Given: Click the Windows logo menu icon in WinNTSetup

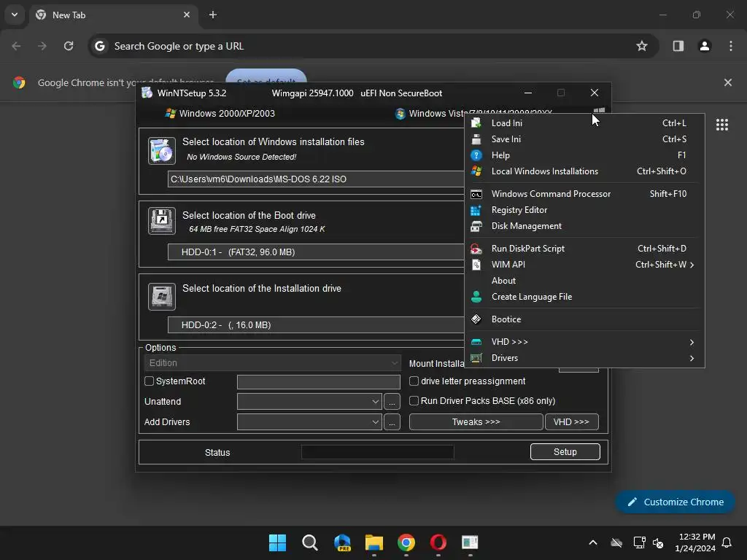Looking at the screenshot, I should coord(599,113).
